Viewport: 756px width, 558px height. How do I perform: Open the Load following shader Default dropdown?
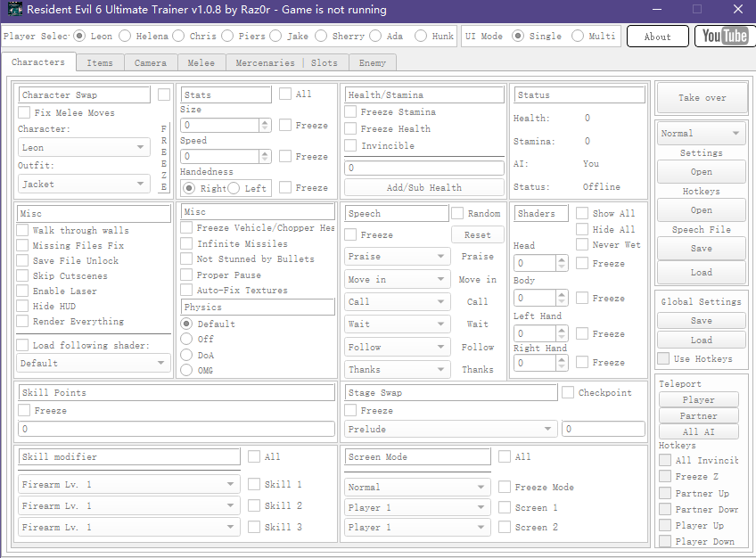[94, 363]
